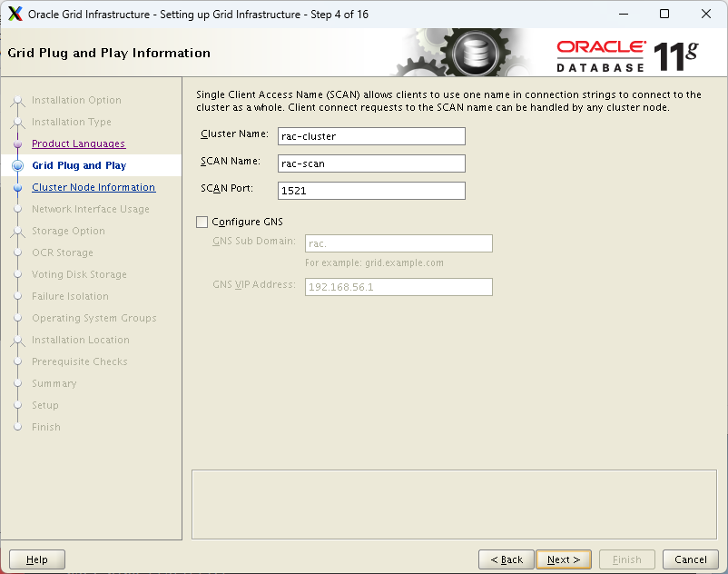Viewport: 728px width, 574px height.
Task: Click Installation Location step text
Action: coord(81,340)
